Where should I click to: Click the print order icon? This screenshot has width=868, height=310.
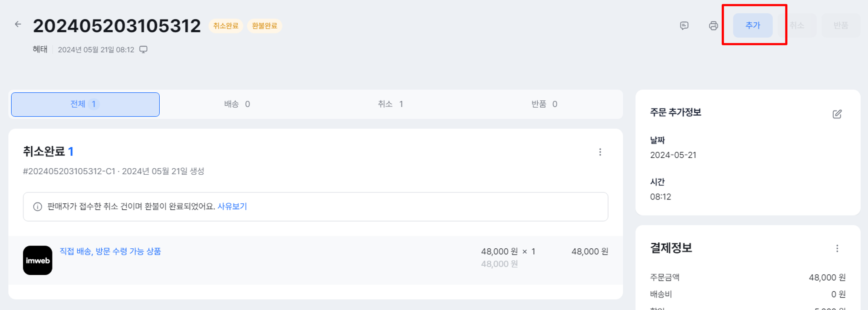(x=713, y=26)
